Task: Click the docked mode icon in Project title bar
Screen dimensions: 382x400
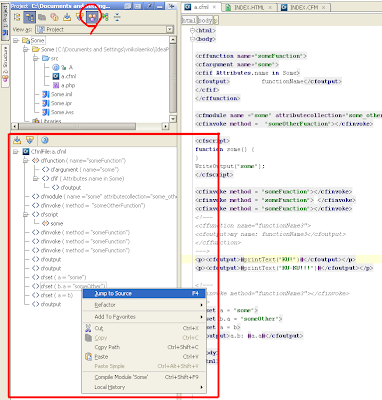Action: [x=138, y=6]
